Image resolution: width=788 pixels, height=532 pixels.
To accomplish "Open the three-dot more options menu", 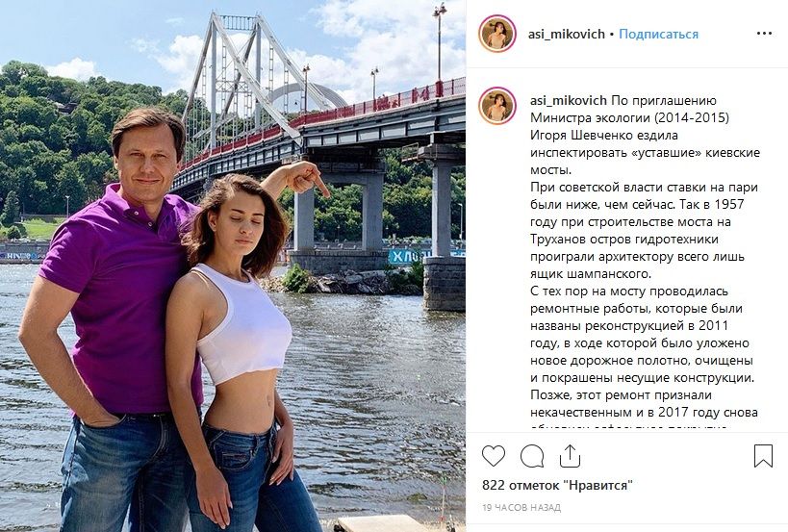I will pos(764,34).
